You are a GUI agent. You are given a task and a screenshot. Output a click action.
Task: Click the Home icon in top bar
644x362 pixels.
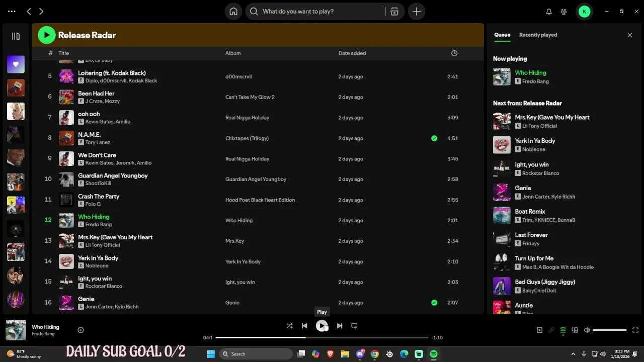[233, 12]
